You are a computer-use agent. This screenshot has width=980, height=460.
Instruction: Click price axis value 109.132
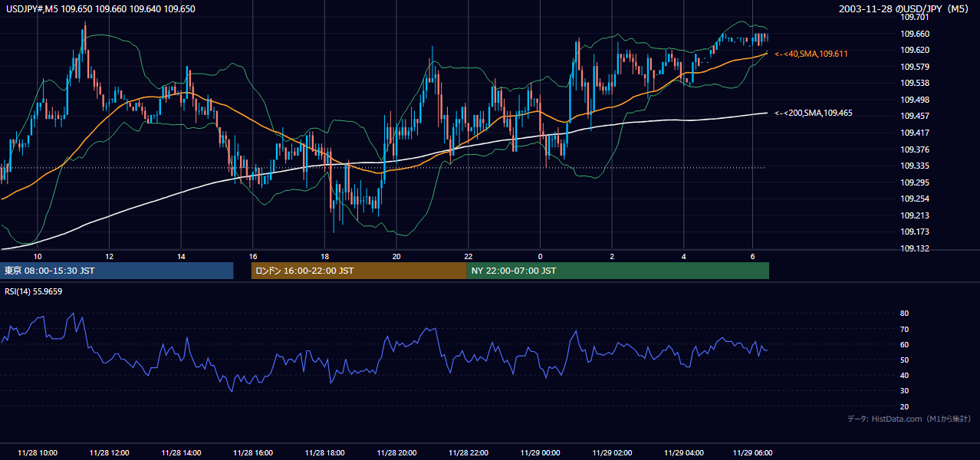pyautogui.click(x=916, y=248)
